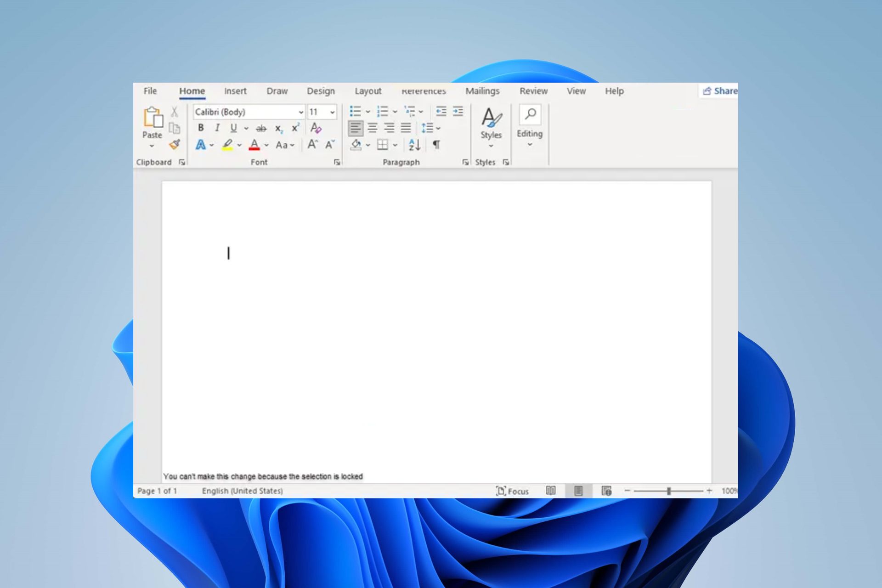Toggle Italic formatting
882x588 pixels.
(x=217, y=128)
